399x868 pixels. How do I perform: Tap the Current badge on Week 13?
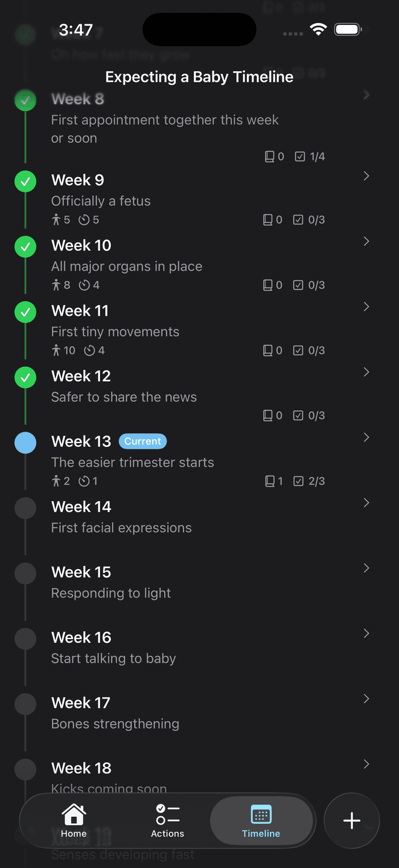pos(142,441)
